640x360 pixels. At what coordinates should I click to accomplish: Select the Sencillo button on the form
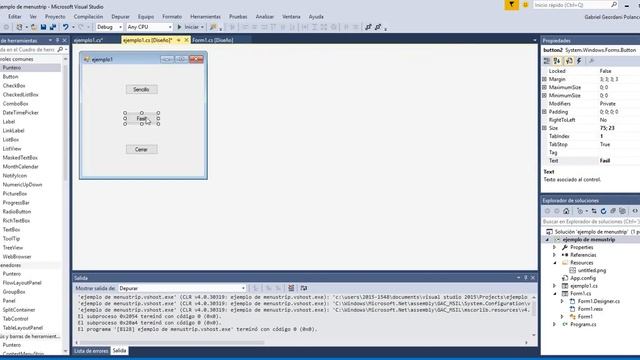[x=142, y=89]
